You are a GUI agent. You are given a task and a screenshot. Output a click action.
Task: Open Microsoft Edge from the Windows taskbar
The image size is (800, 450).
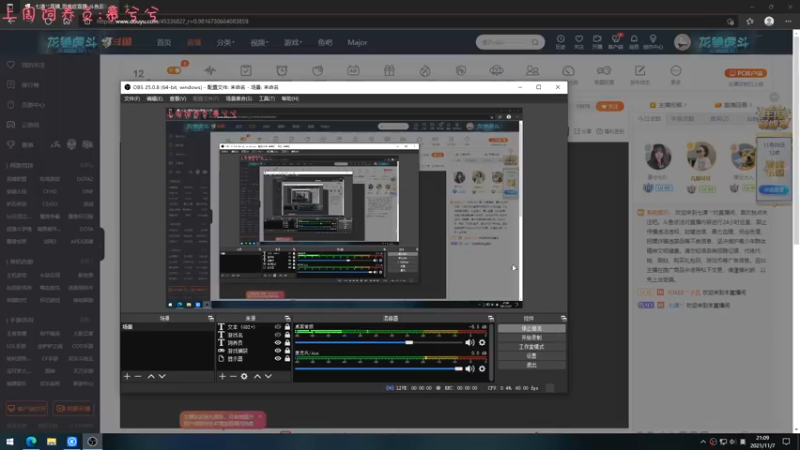[x=31, y=441]
